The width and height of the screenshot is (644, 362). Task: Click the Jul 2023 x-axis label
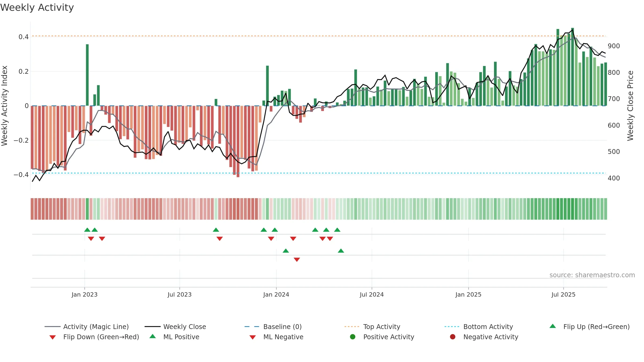point(180,294)
